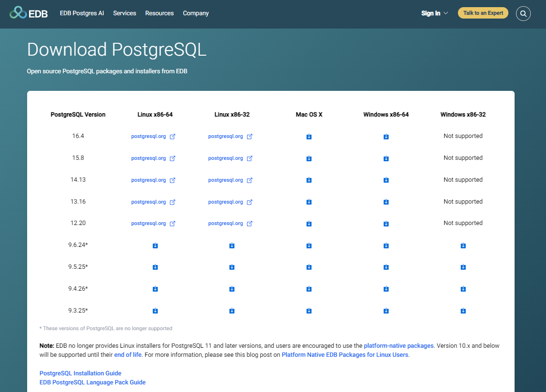Open postgresql.org link for 16.4 Linux x86-32
546x392 pixels.
230,137
